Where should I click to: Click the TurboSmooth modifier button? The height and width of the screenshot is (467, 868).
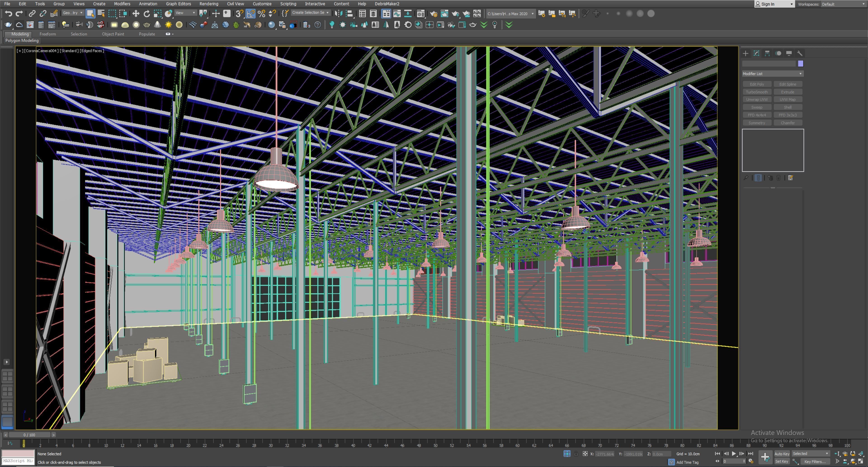pyautogui.click(x=757, y=92)
